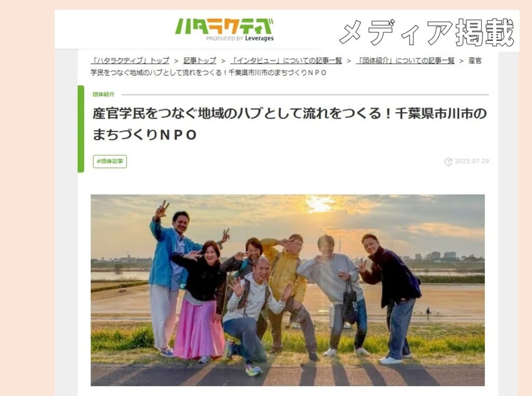Click the メディア掲載 overlay heading
The height and width of the screenshot is (396, 532).
point(427,33)
